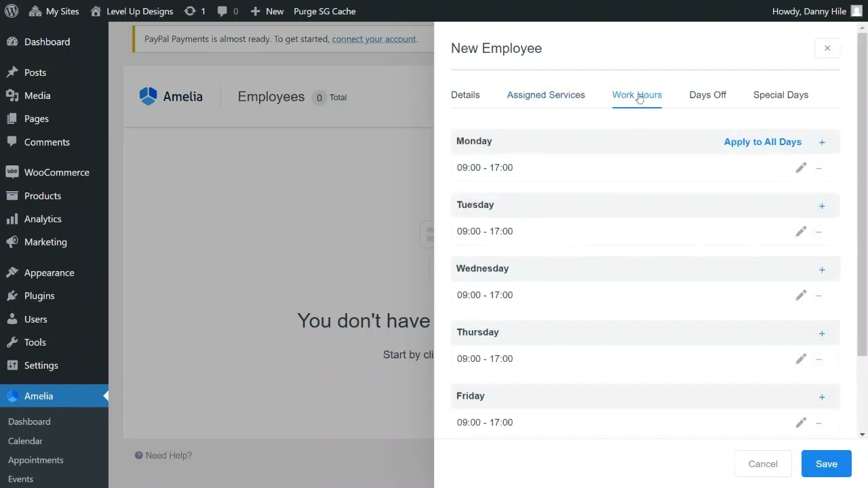The width and height of the screenshot is (868, 488).
Task: Open the Days Off tab
Action: (x=708, y=95)
